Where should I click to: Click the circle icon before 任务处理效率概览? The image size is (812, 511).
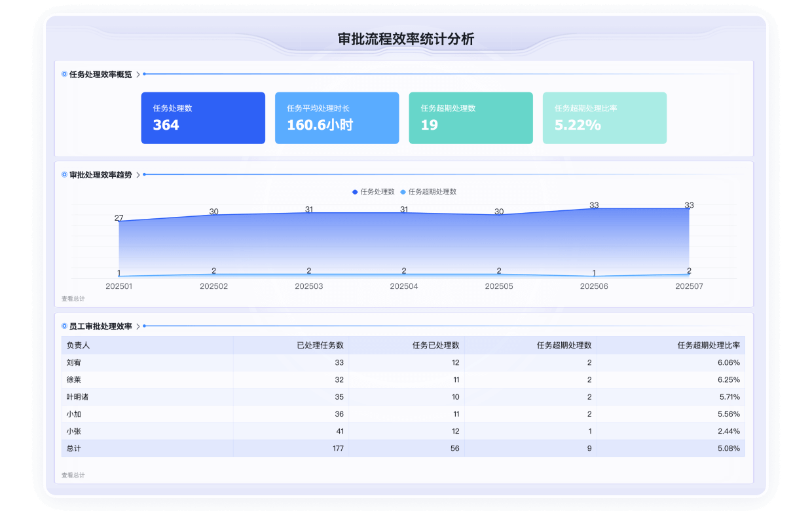point(64,74)
